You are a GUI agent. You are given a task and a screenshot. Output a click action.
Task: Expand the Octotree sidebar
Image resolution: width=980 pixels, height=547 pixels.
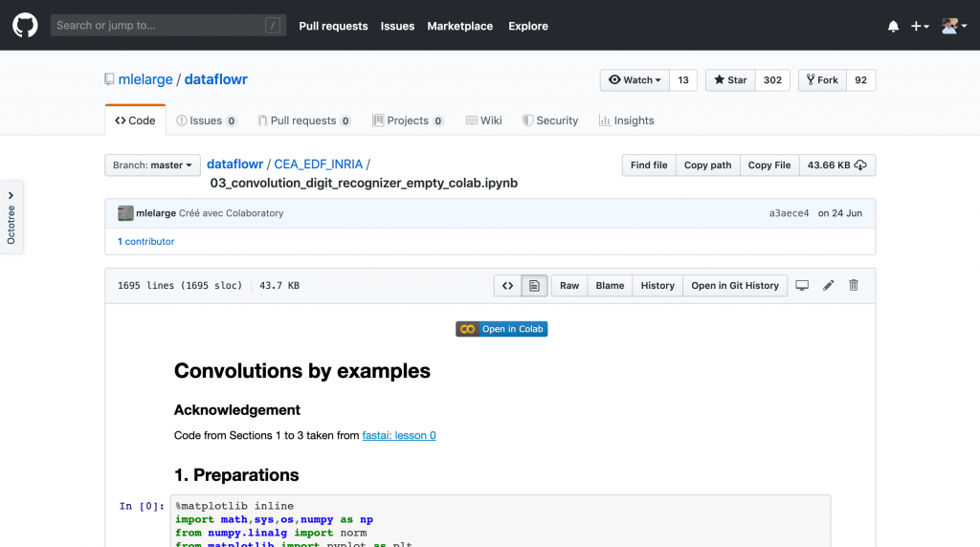tap(11, 217)
